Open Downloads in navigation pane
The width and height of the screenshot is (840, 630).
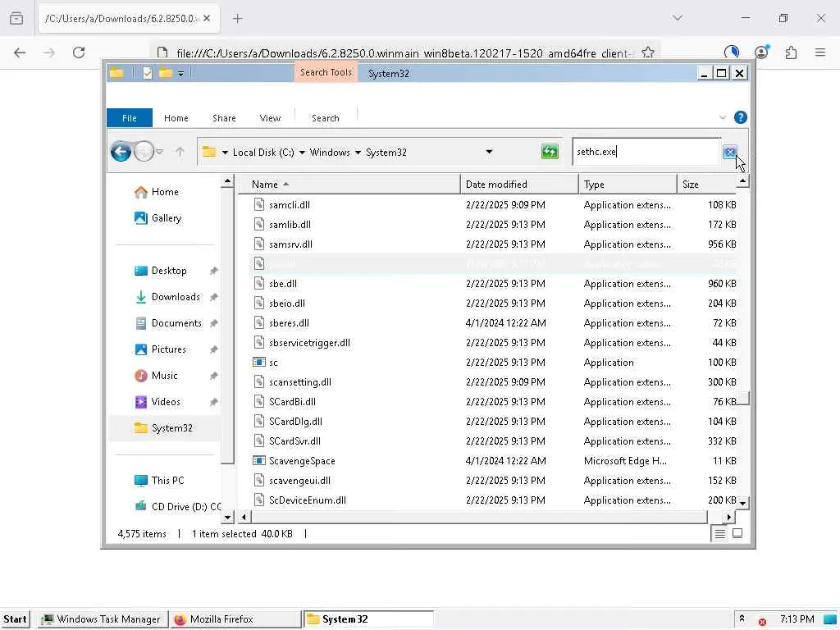click(176, 297)
